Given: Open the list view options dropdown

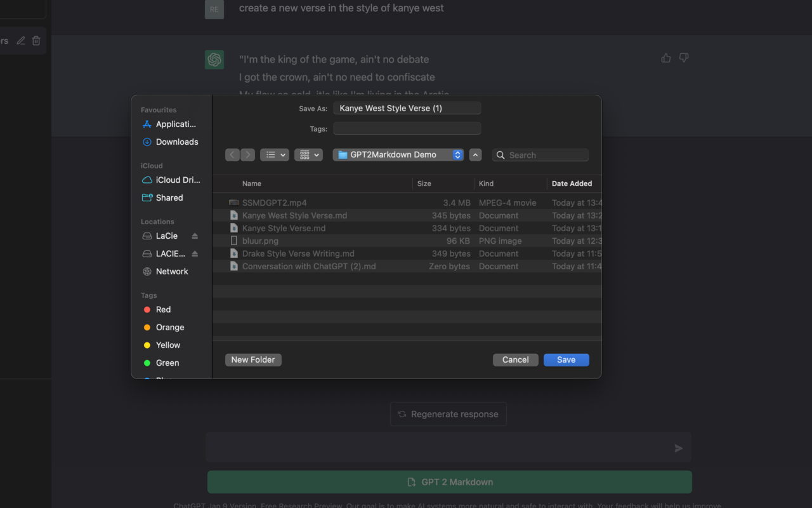Looking at the screenshot, I should click(274, 154).
